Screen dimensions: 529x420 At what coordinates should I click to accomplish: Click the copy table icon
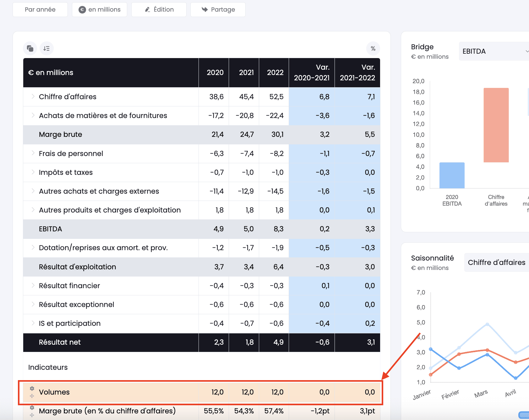[30, 48]
